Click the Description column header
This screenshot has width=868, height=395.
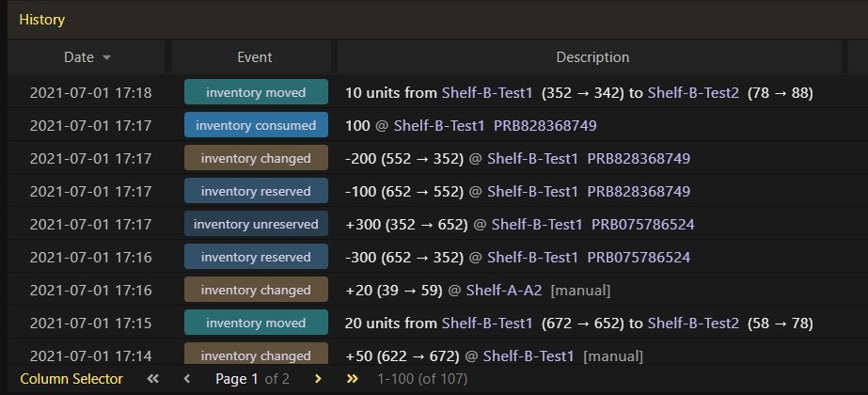[x=592, y=57]
